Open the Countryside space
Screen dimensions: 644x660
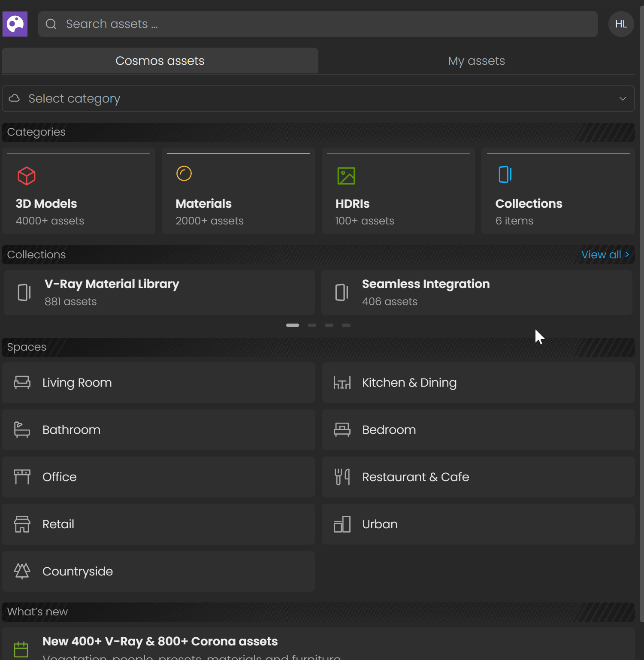pos(158,571)
